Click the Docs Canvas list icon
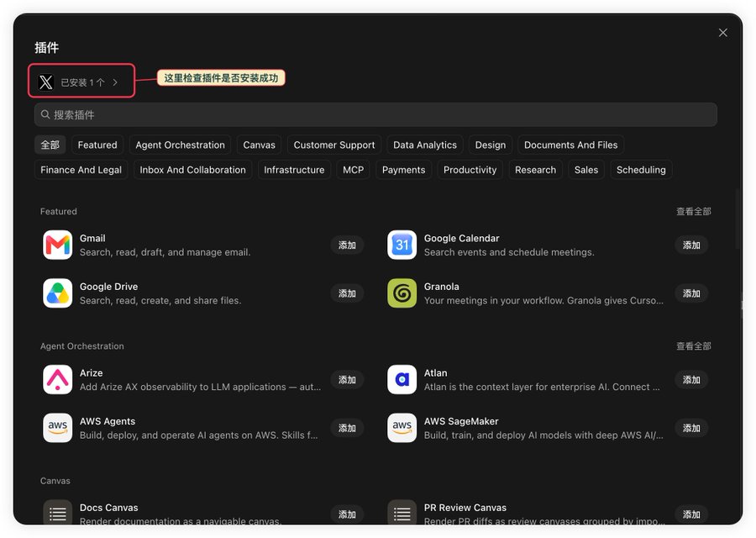The image size is (756, 538). tap(57, 513)
